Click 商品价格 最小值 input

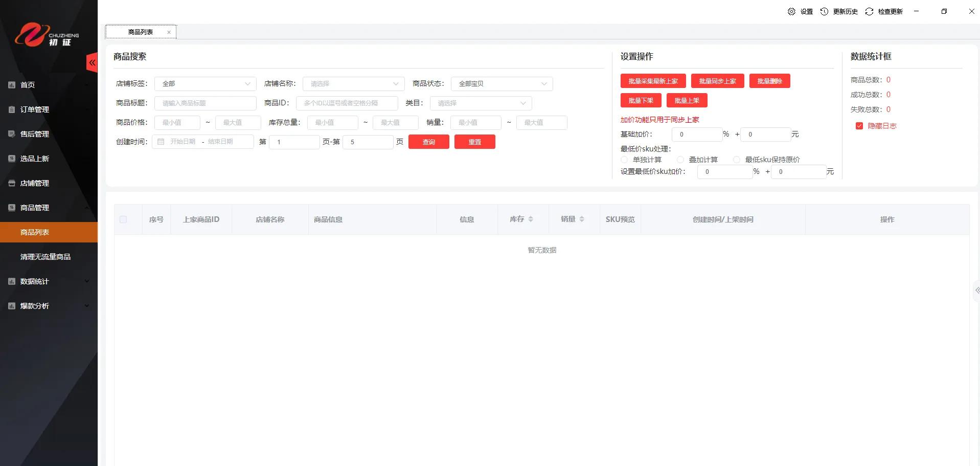[x=177, y=123]
